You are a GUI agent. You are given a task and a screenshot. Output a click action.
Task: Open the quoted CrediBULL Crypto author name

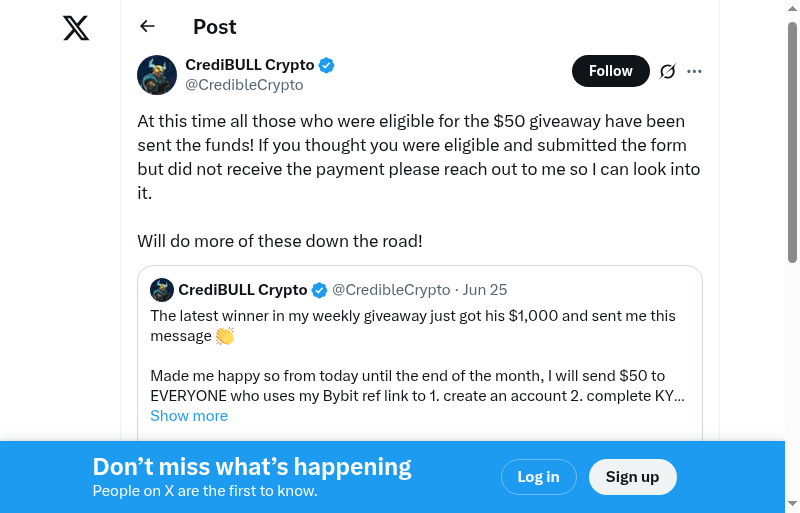click(x=243, y=290)
